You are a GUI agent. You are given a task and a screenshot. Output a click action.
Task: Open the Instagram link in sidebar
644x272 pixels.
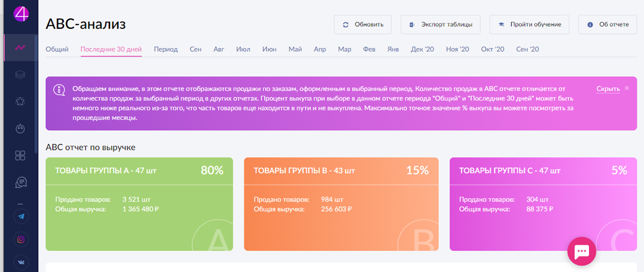[21, 239]
